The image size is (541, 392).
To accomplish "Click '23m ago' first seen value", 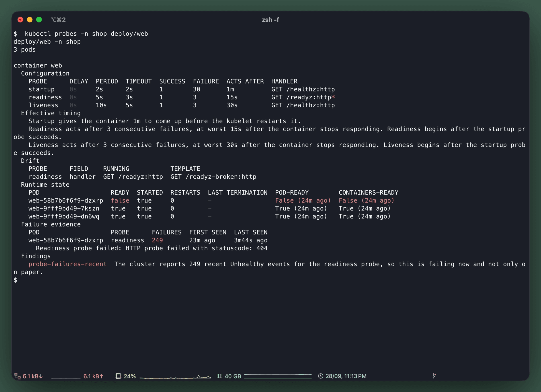I will [x=202, y=240].
